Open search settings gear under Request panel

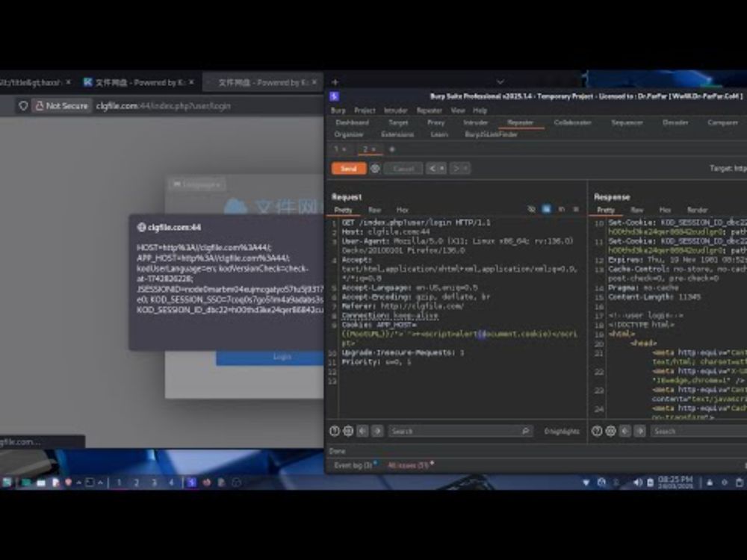(x=348, y=431)
